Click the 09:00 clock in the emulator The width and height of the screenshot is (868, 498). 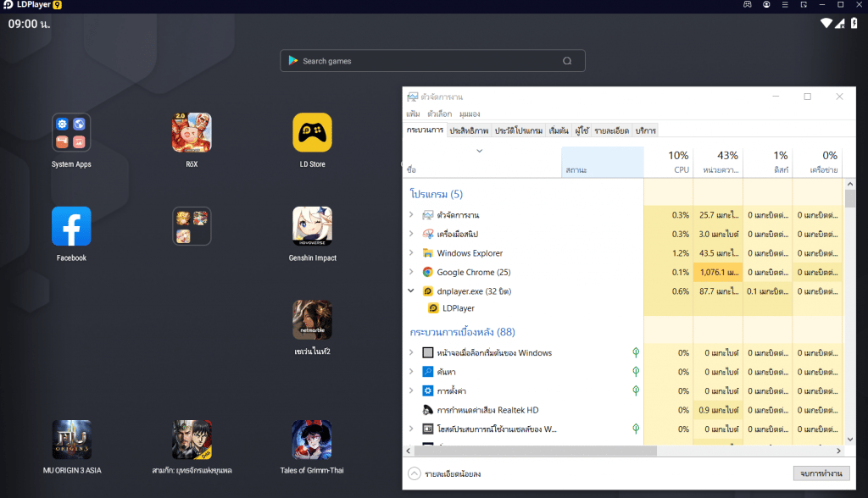click(x=29, y=24)
